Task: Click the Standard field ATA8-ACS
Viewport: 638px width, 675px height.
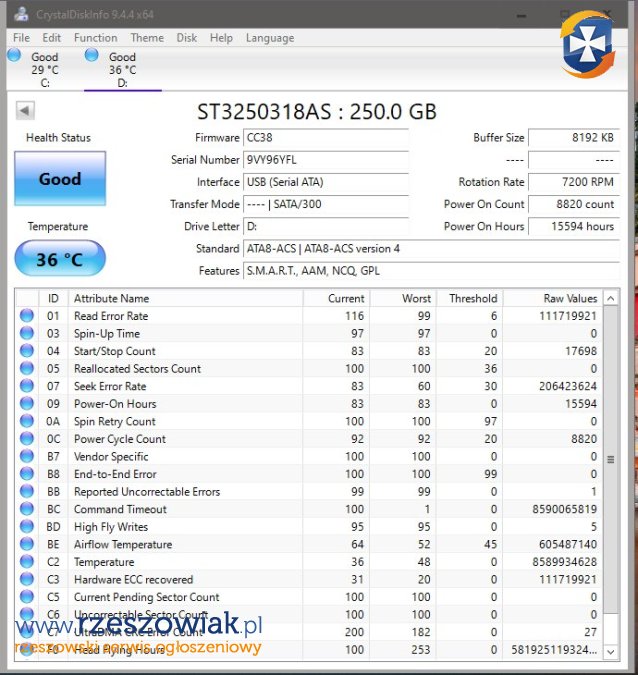Action: coord(431,249)
